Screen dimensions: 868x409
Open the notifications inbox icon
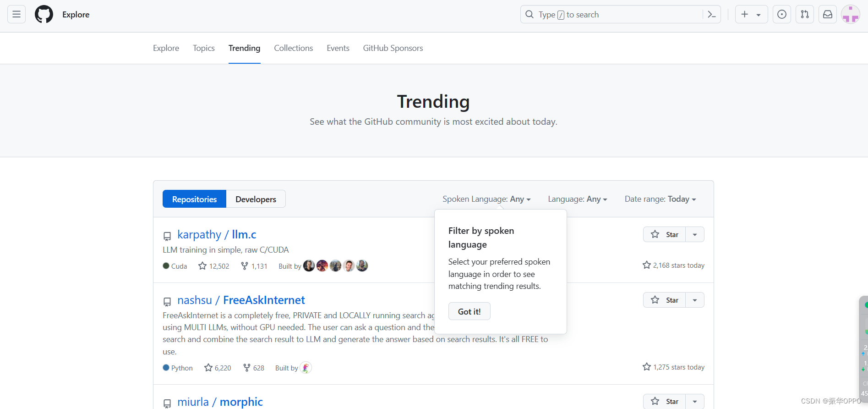[x=828, y=14]
